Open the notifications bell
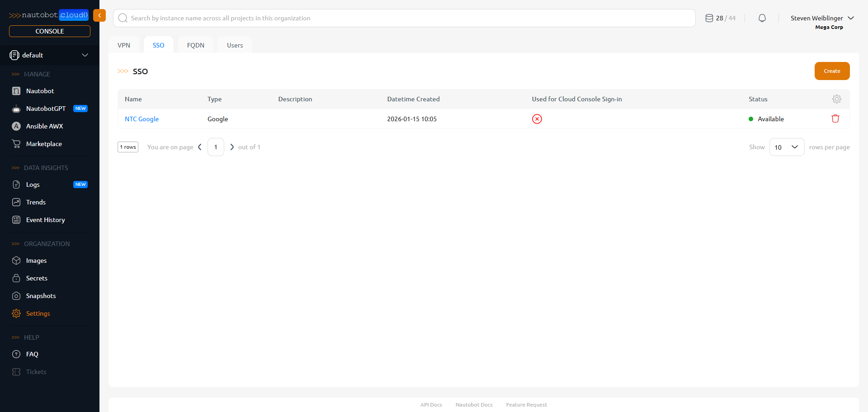The width and height of the screenshot is (868, 412). point(762,18)
